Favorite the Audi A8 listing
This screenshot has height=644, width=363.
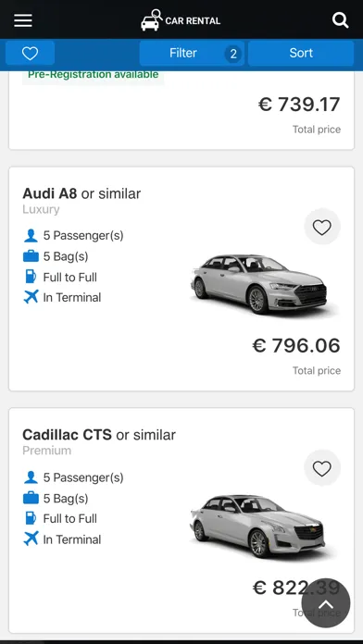[x=322, y=227]
